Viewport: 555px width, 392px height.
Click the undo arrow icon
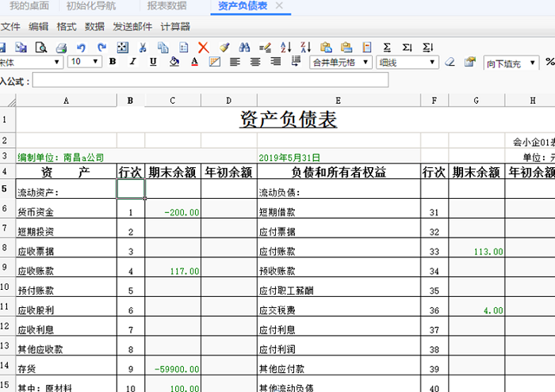point(82,48)
